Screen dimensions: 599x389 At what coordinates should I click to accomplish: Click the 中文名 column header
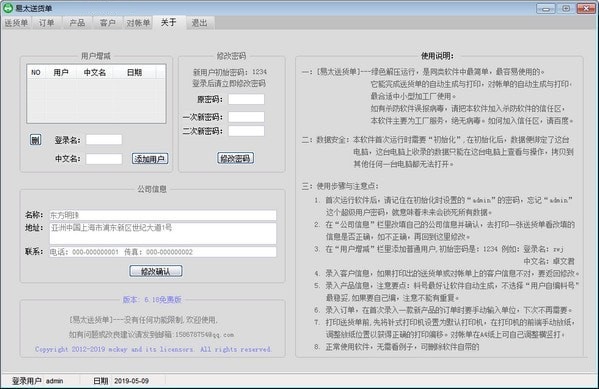point(95,72)
